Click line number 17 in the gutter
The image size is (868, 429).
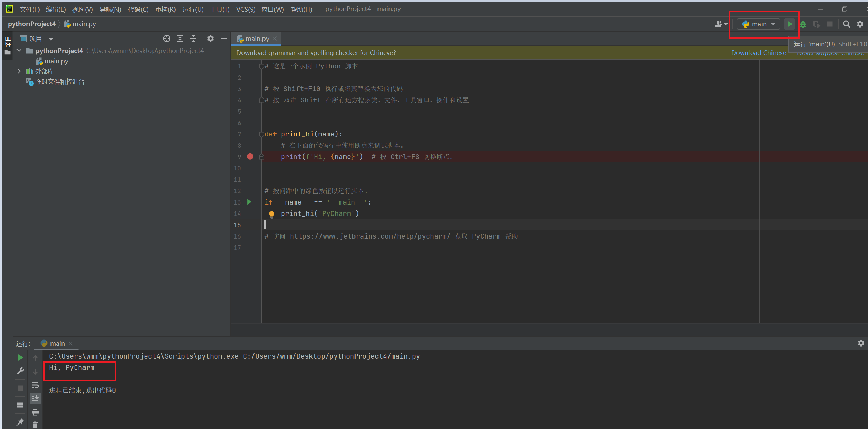237,248
